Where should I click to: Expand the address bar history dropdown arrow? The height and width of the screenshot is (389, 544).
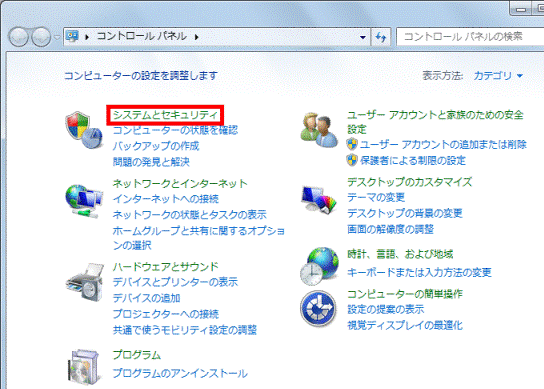pos(363,37)
